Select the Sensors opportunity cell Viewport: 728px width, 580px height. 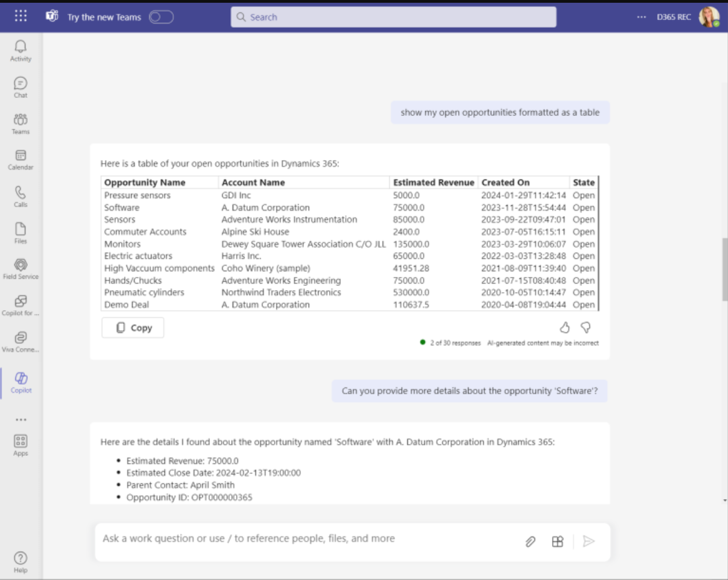tap(120, 220)
